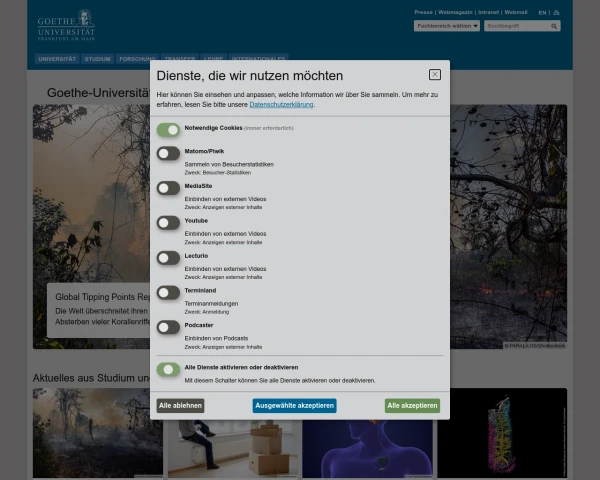Click the icon next to EN

tap(556, 13)
